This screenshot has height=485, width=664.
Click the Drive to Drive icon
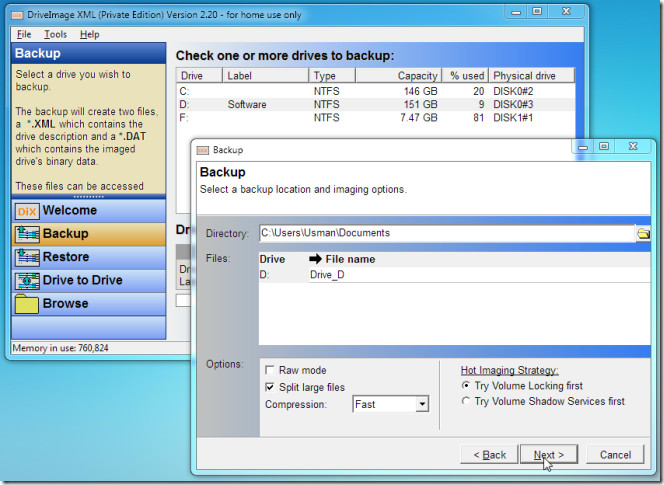point(27,280)
